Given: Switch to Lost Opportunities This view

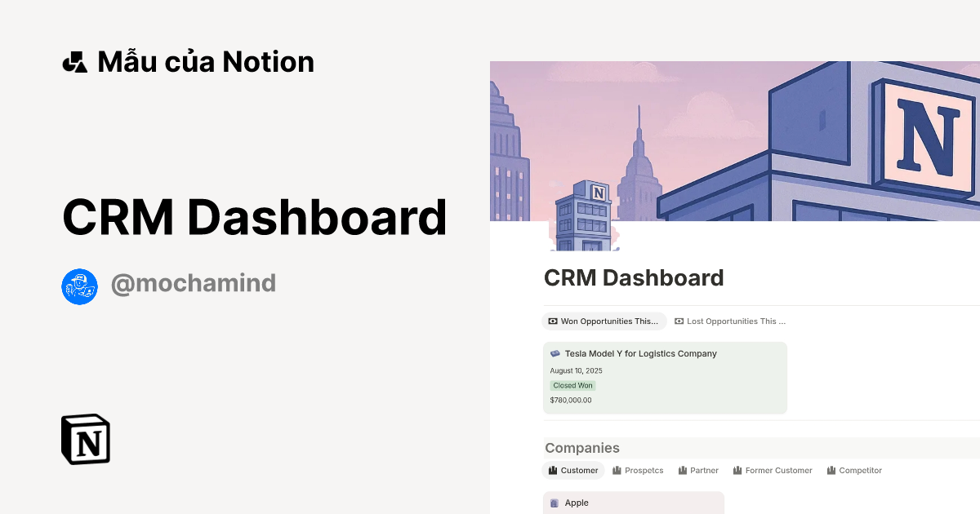Looking at the screenshot, I should [x=730, y=321].
